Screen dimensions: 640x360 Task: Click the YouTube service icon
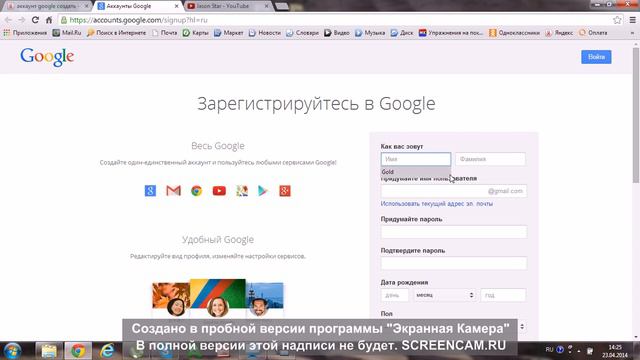219,191
